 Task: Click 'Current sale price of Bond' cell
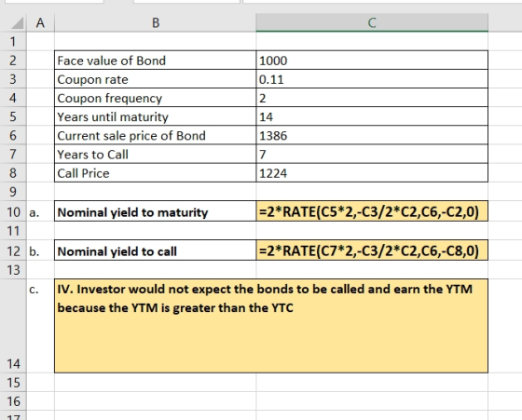point(156,135)
